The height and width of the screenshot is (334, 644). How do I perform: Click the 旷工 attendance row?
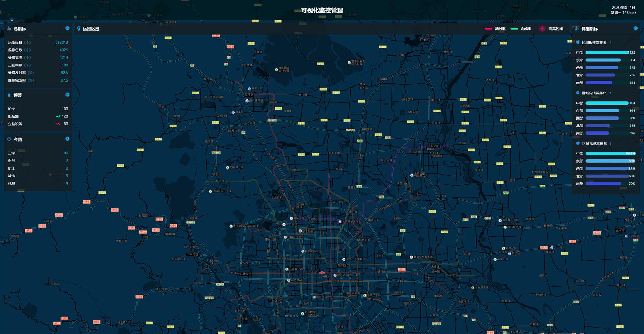tap(38, 168)
